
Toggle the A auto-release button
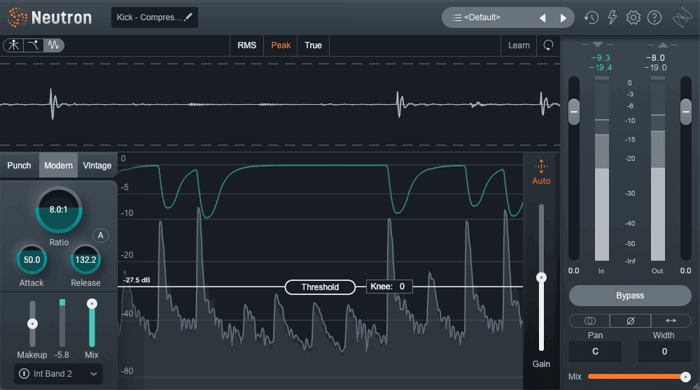(x=100, y=235)
